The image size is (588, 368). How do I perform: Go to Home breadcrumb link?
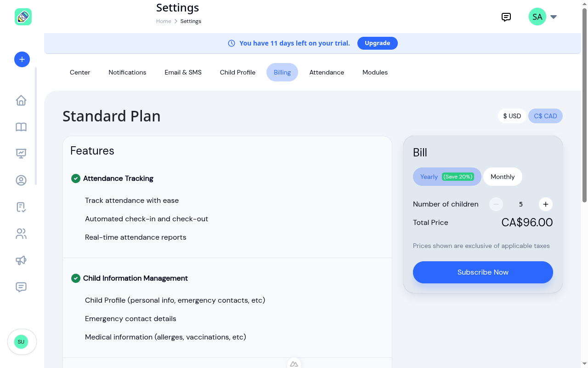(164, 21)
